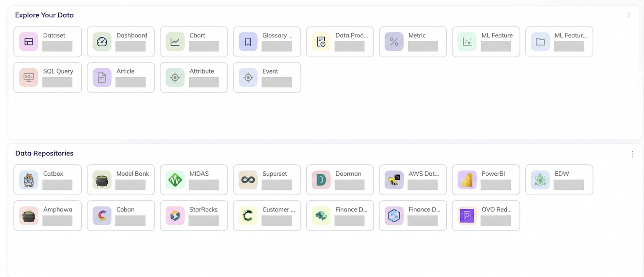Viewport: 644px width, 277px height.
Task: Click the OVO Red... repository thumbnail
Action: (x=467, y=216)
